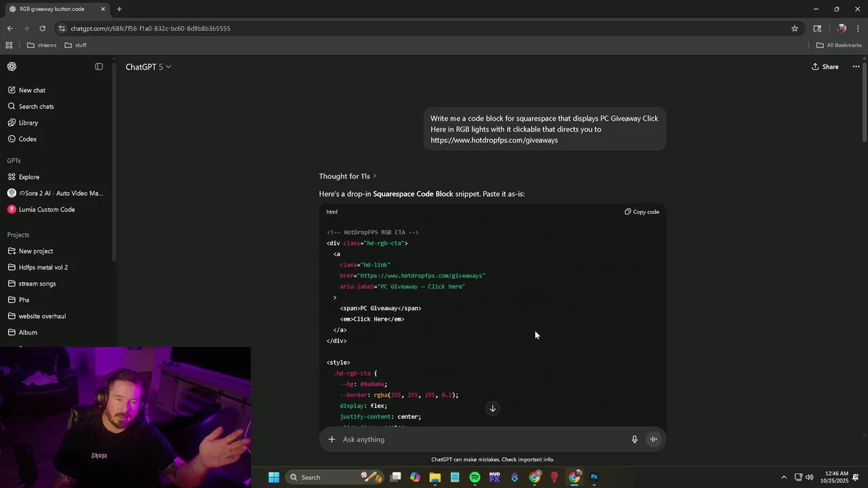Open the volume control in the system tray
This screenshot has width=868, height=488.
pyautogui.click(x=809, y=477)
